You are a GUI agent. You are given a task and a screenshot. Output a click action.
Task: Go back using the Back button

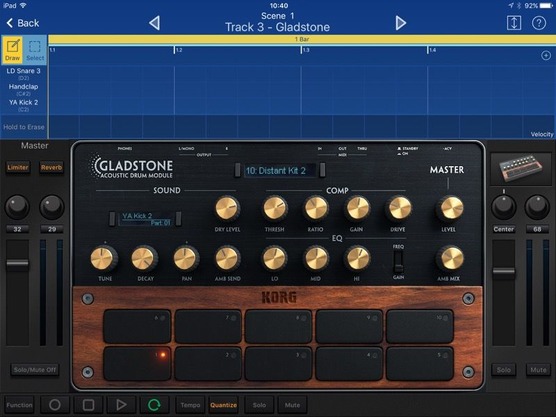pyautogui.click(x=23, y=23)
